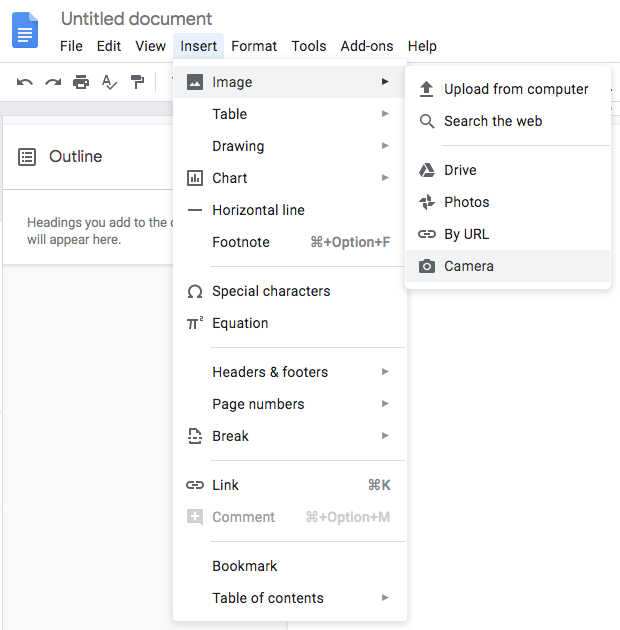Open the View menu

coord(150,46)
